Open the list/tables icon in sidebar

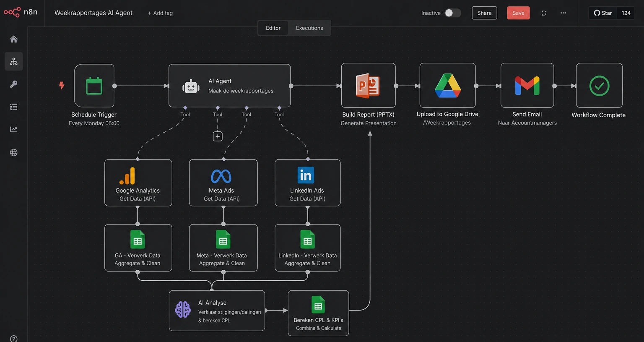(x=14, y=107)
